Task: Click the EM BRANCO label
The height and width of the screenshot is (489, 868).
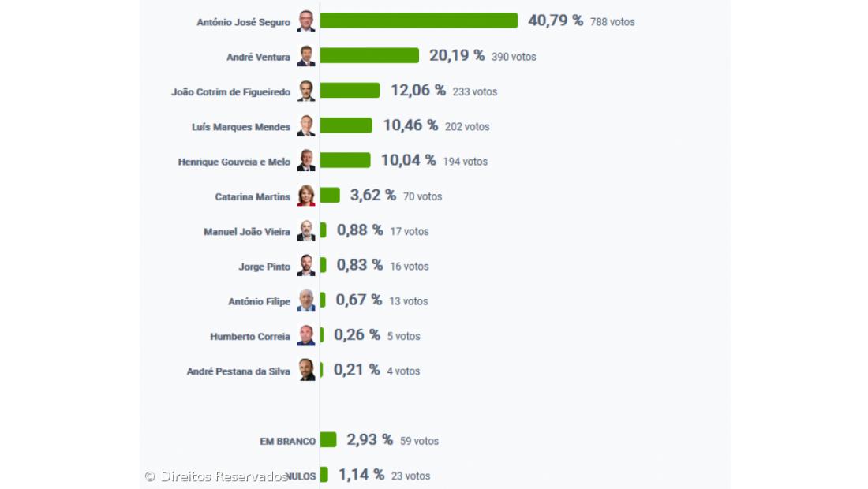Action: (x=287, y=442)
